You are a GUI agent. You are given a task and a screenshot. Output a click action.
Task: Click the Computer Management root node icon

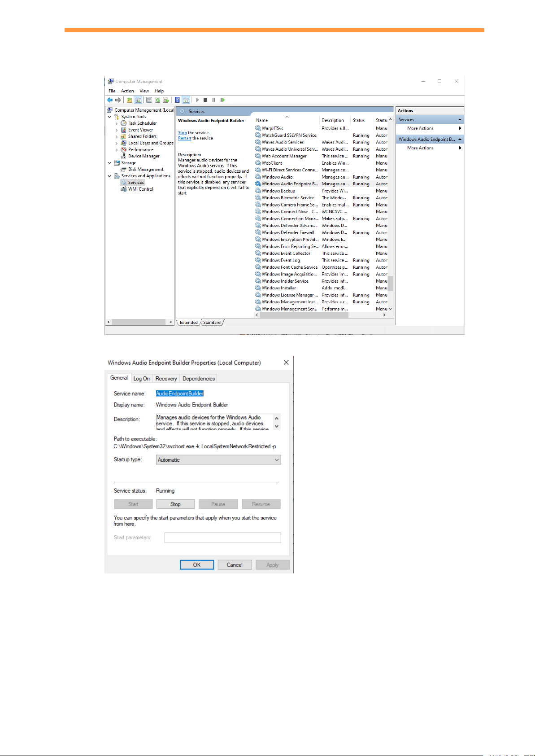pyautogui.click(x=110, y=110)
